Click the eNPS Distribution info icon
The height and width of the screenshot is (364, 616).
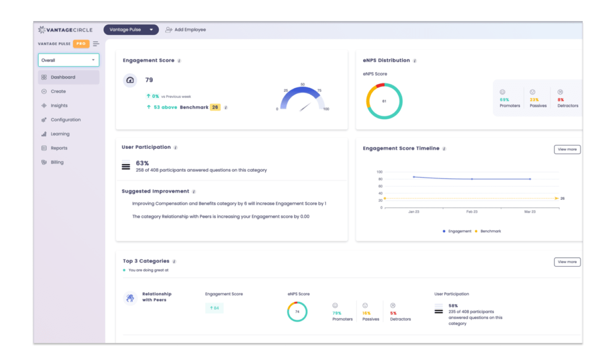tap(415, 61)
